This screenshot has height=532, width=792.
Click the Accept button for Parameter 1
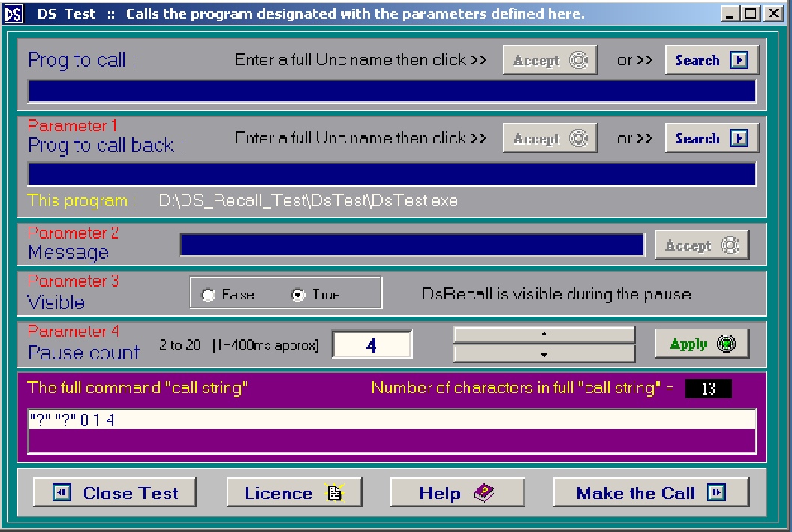(550, 138)
